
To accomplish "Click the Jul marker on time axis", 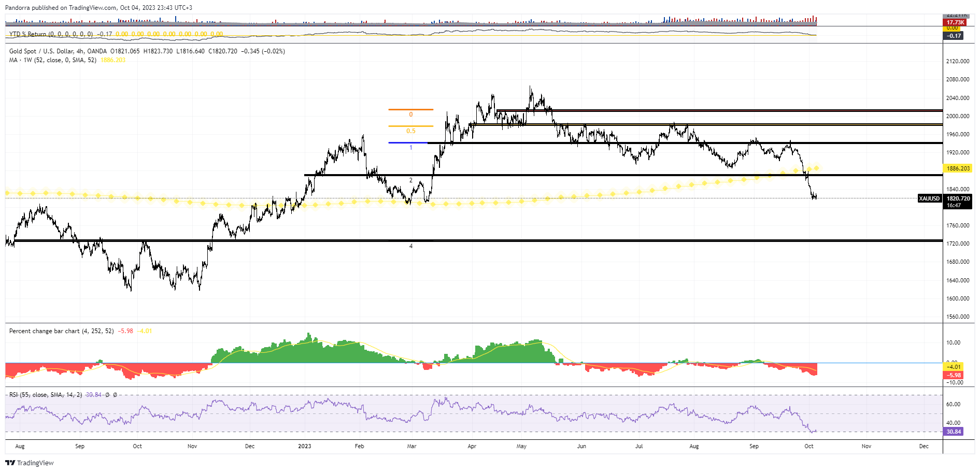I will [639, 446].
